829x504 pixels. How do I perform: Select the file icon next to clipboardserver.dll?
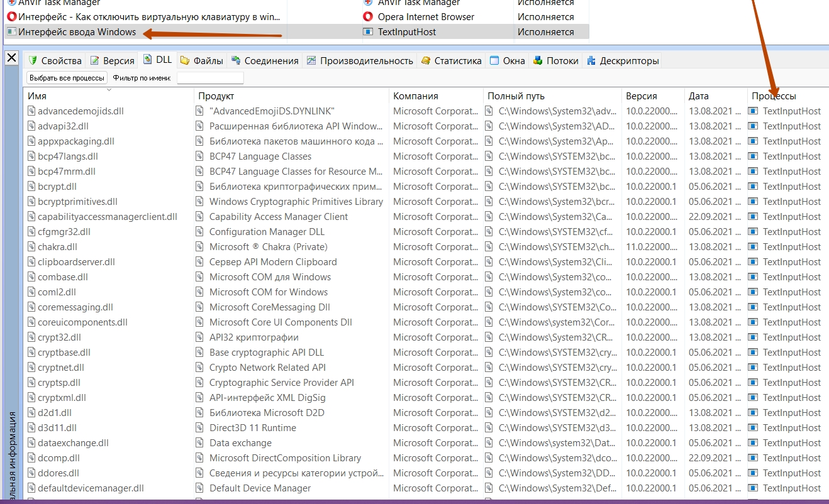(x=31, y=262)
